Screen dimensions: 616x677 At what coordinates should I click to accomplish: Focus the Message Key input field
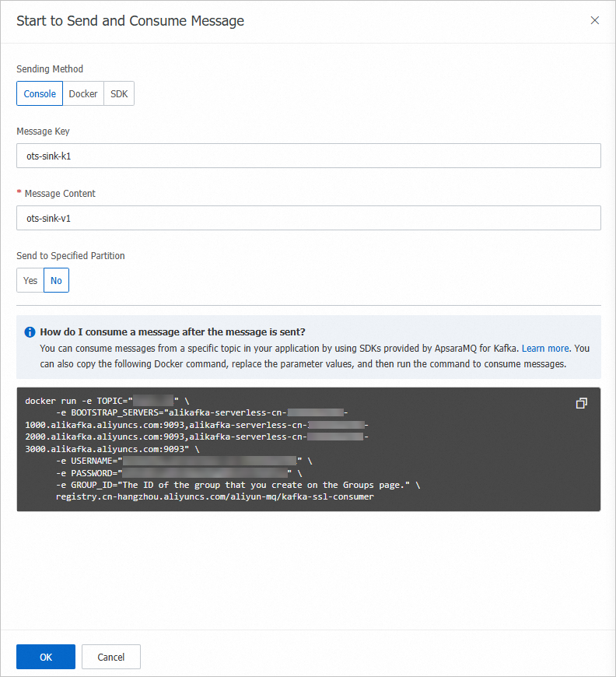click(308, 156)
